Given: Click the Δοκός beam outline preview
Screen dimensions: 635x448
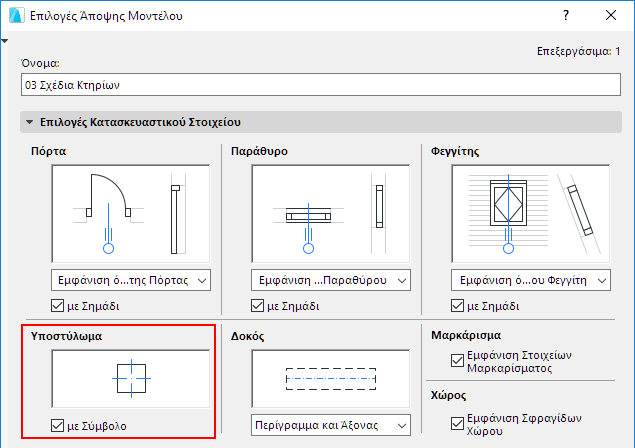Looking at the screenshot, I should pyautogui.click(x=330, y=380).
